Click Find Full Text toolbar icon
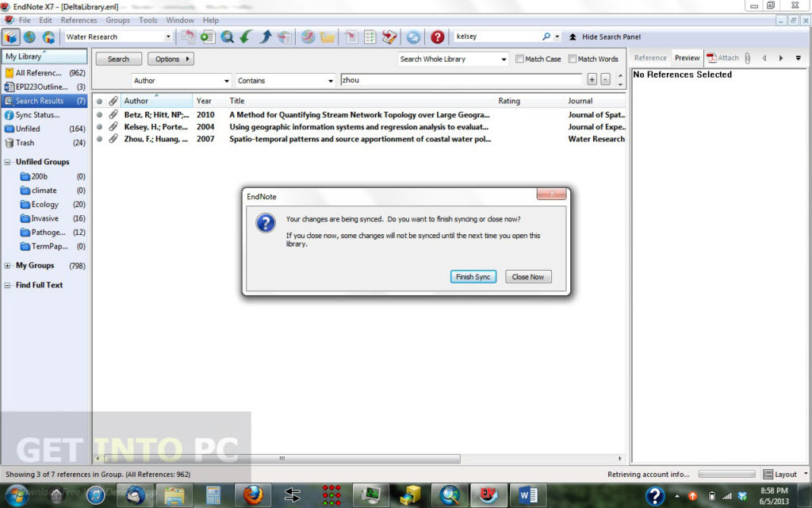This screenshot has width=812, height=508. tap(285, 37)
